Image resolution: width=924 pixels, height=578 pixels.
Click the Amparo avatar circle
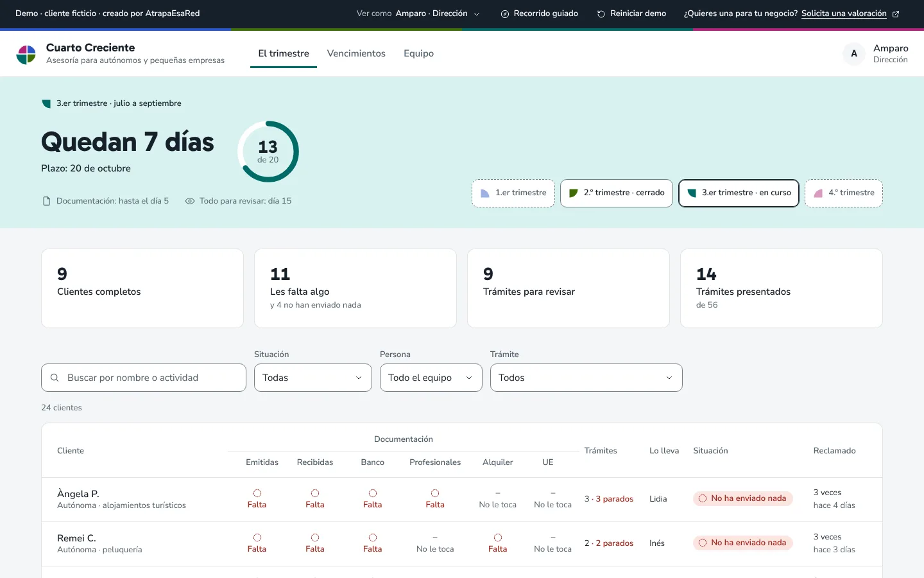pos(854,54)
